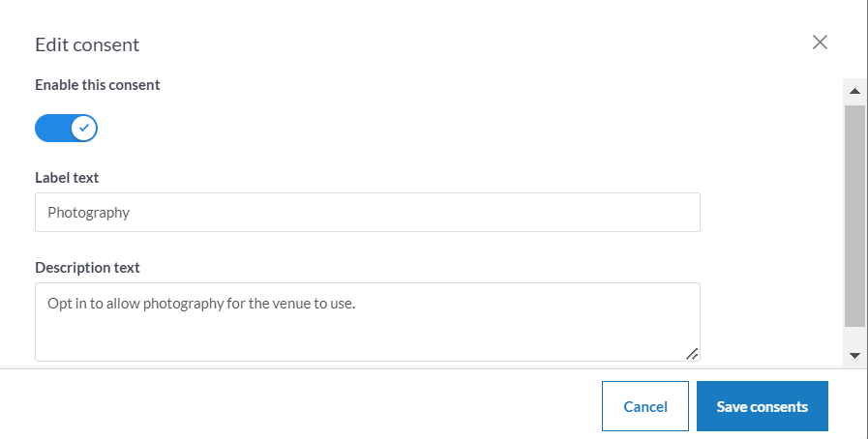The image size is (868, 439).
Task: Click the 'Label text' field label
Action: point(67,178)
